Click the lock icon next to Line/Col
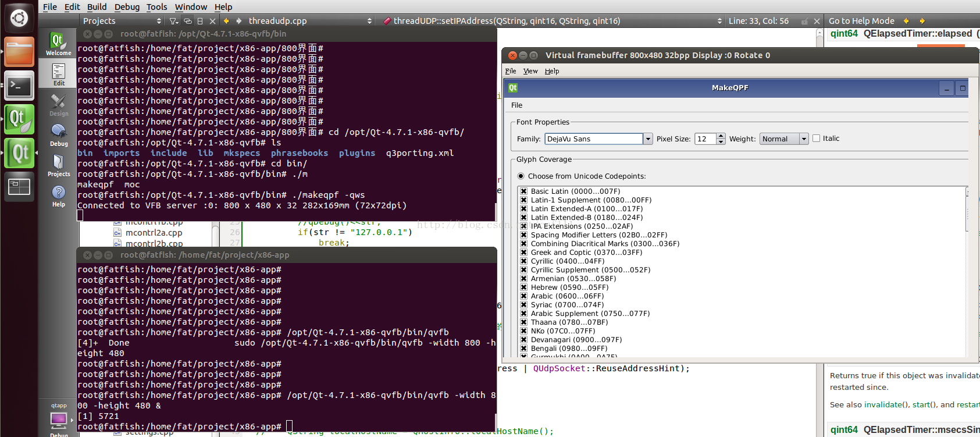The image size is (980, 437). click(x=804, y=21)
